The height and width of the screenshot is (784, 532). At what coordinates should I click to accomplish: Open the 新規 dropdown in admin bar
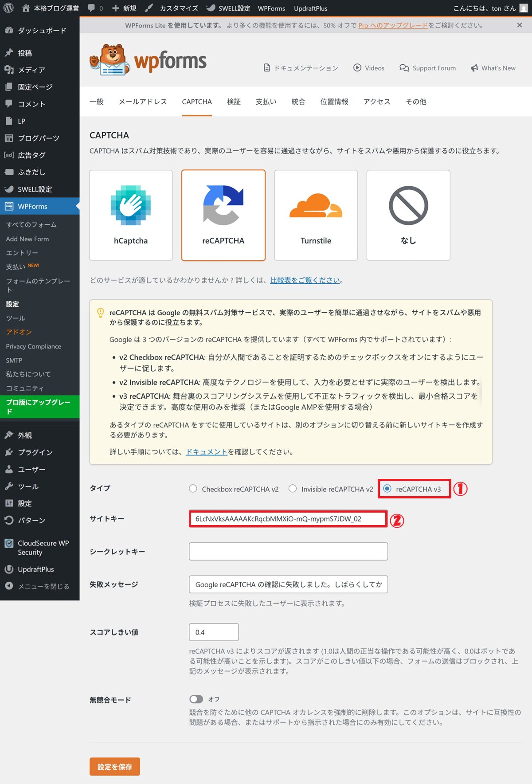(124, 8)
